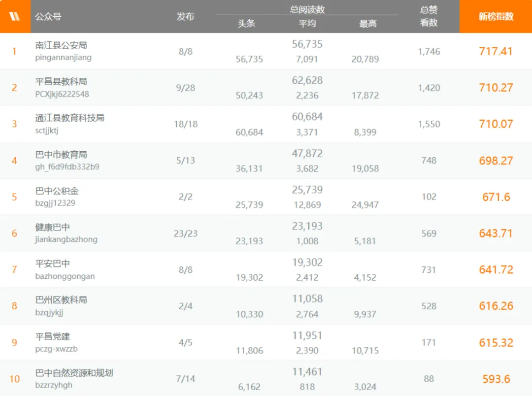Click the 总赞看数 column header
The width and height of the screenshot is (532, 396).
point(429,16)
